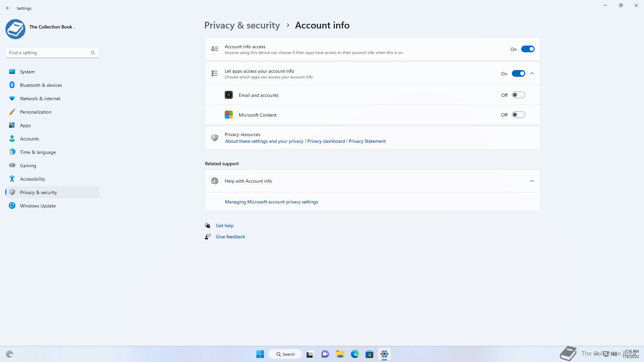The height and width of the screenshot is (362, 644).
Task: Click the Get help link
Action: pos(225,226)
